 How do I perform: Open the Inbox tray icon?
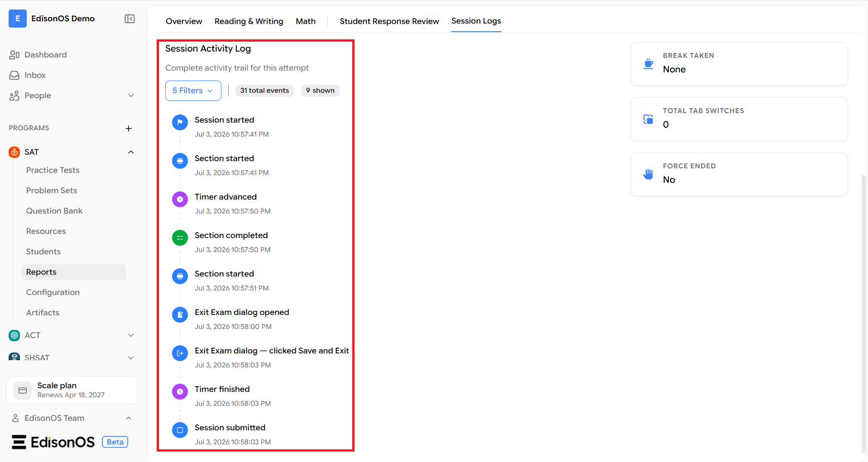point(14,75)
